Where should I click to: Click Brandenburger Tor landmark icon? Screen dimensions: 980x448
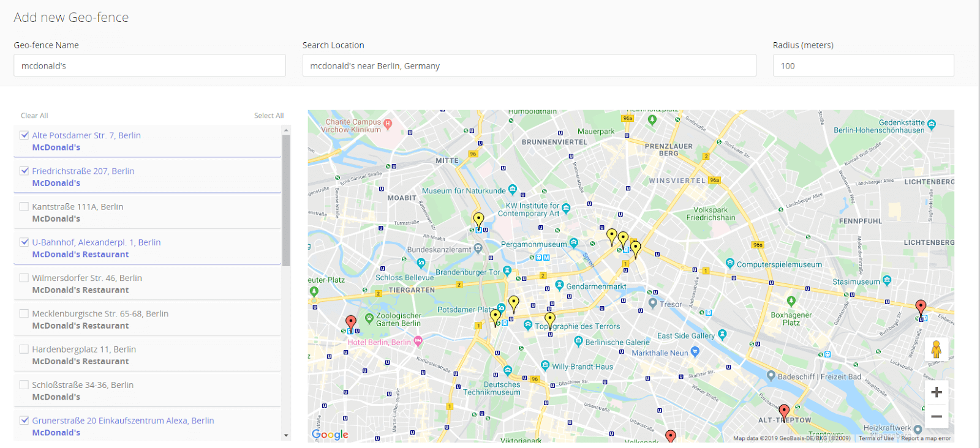[x=507, y=271]
